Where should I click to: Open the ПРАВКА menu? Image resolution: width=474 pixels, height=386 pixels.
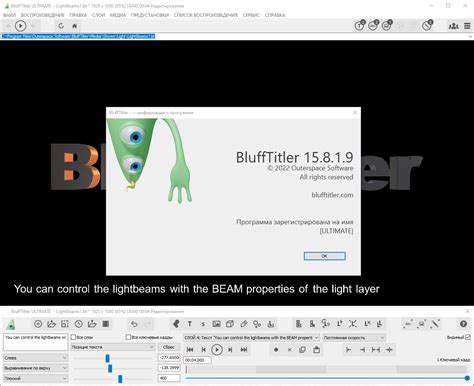(x=78, y=15)
